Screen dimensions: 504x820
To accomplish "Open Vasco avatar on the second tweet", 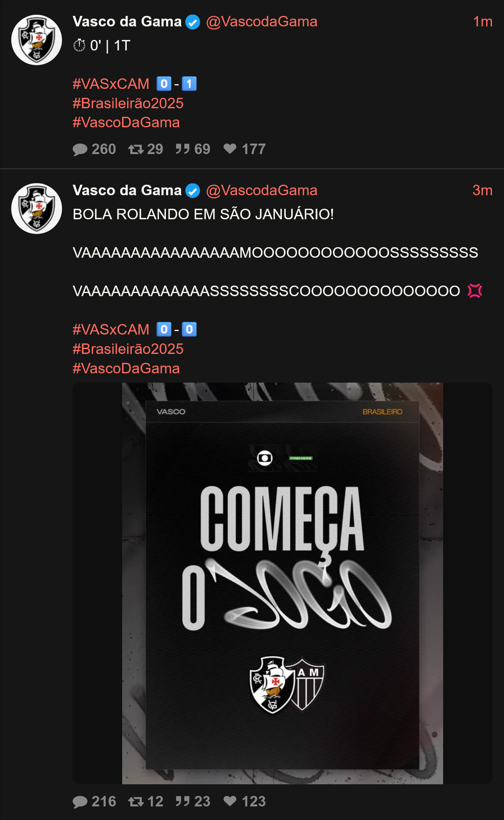I will 36,208.
